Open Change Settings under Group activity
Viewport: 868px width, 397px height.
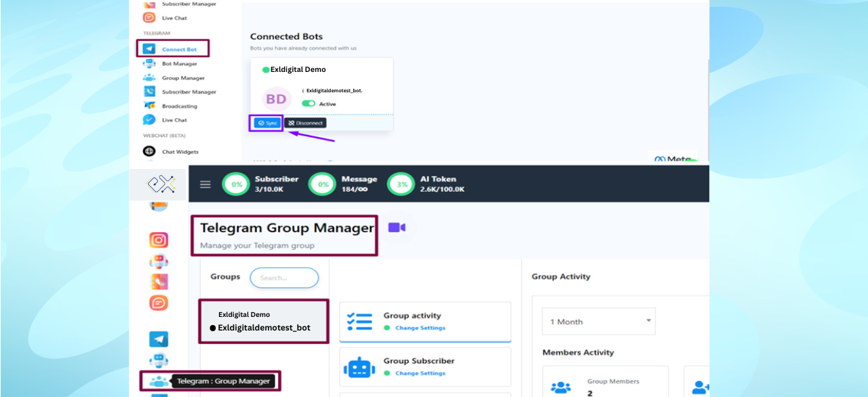point(420,328)
